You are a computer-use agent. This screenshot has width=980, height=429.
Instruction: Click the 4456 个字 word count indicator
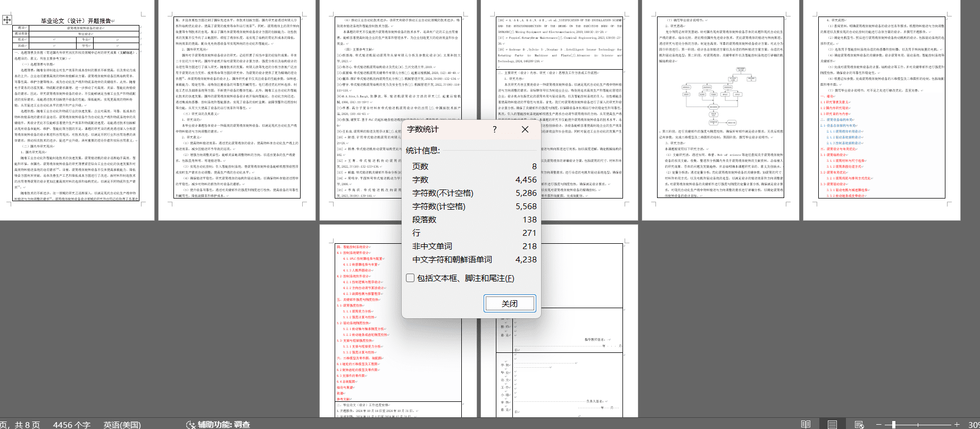point(71,424)
